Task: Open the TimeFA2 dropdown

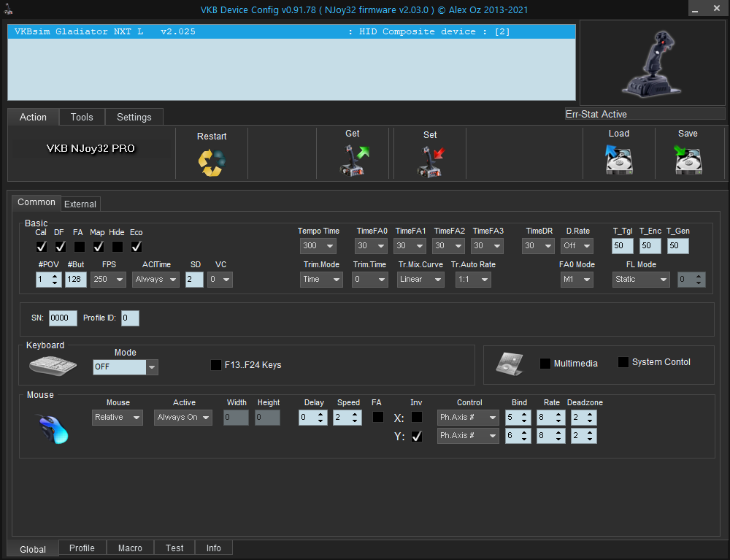Action: 448,246
